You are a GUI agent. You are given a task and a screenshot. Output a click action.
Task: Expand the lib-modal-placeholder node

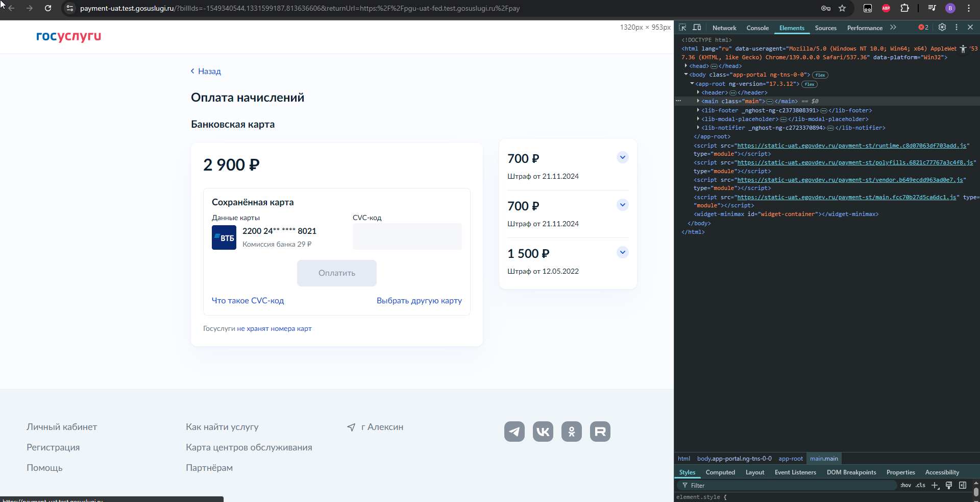[698, 119]
